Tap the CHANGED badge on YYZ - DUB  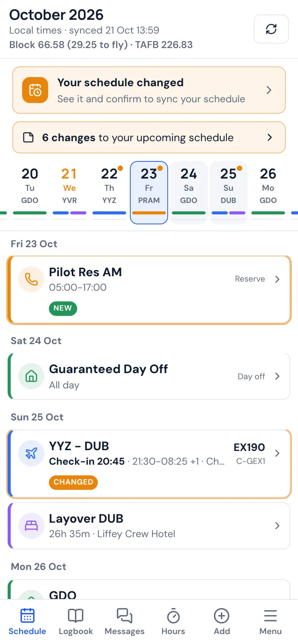click(73, 482)
